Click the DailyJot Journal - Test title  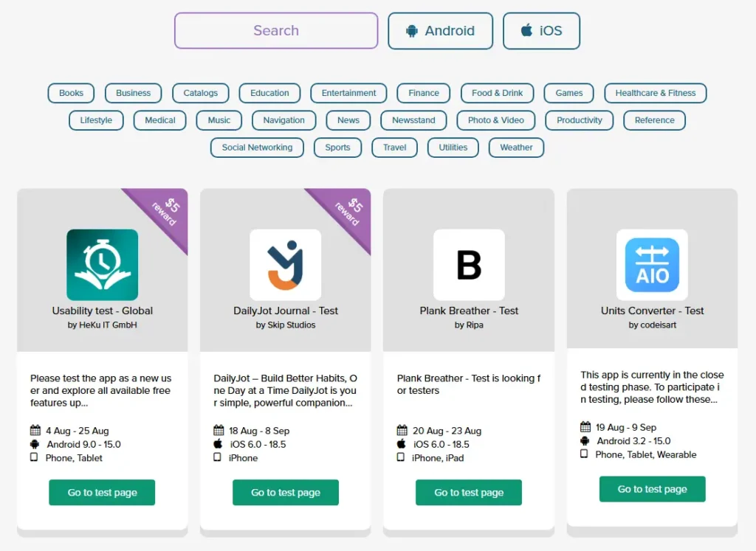point(286,311)
